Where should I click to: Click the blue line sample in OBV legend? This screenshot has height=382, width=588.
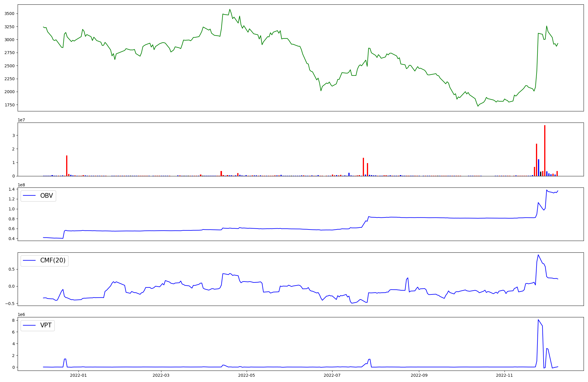(29, 196)
